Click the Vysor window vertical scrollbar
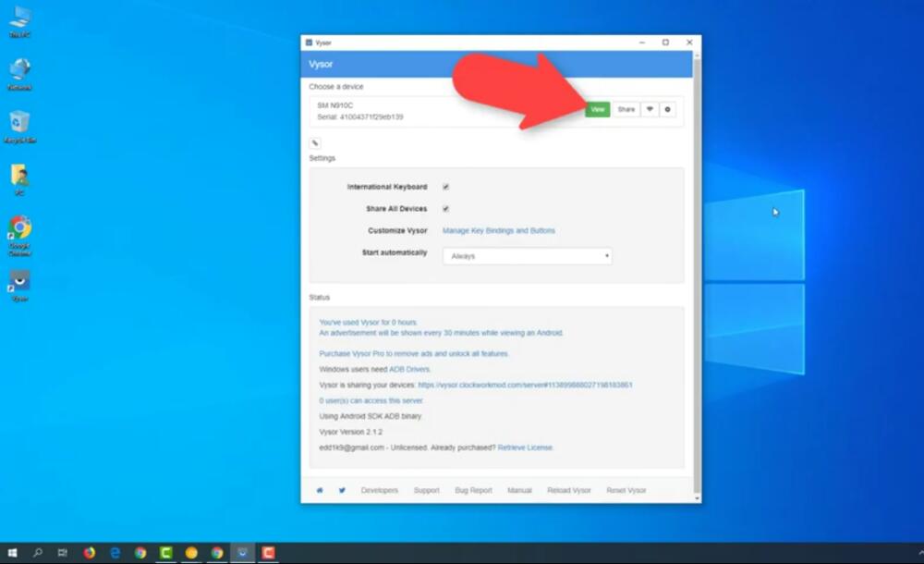Viewport: 924px width, 564px height. coord(697,276)
